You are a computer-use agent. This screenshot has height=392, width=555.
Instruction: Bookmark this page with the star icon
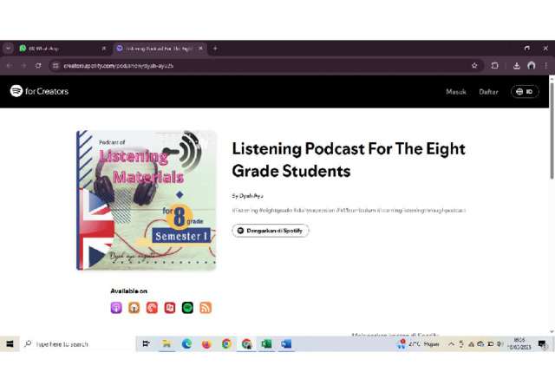[x=474, y=66]
